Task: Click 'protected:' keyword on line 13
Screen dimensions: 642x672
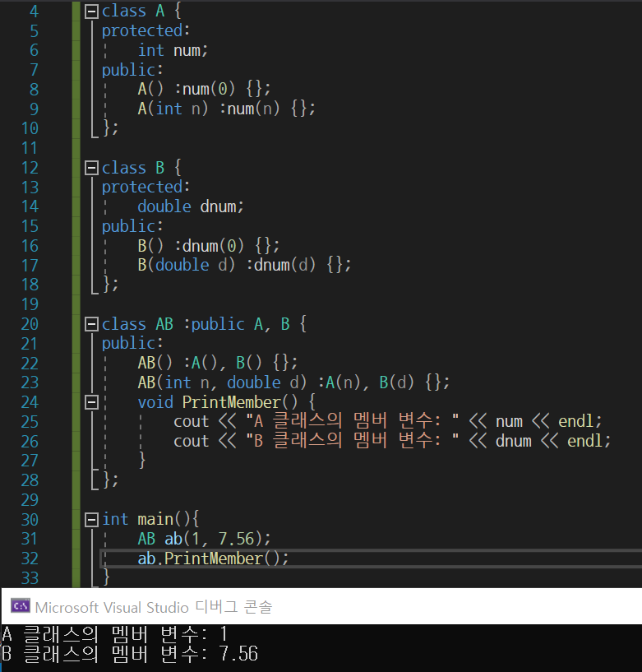Action: 145,188
